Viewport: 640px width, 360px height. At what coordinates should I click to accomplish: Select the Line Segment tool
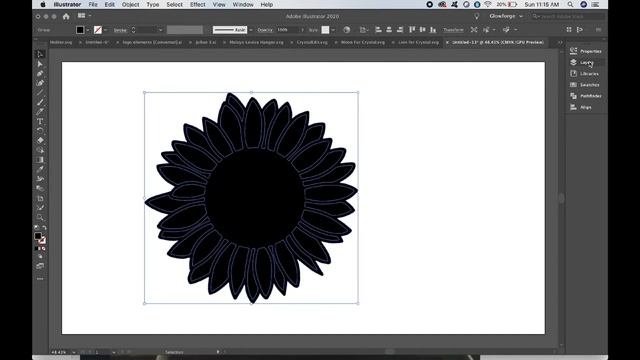[40, 93]
